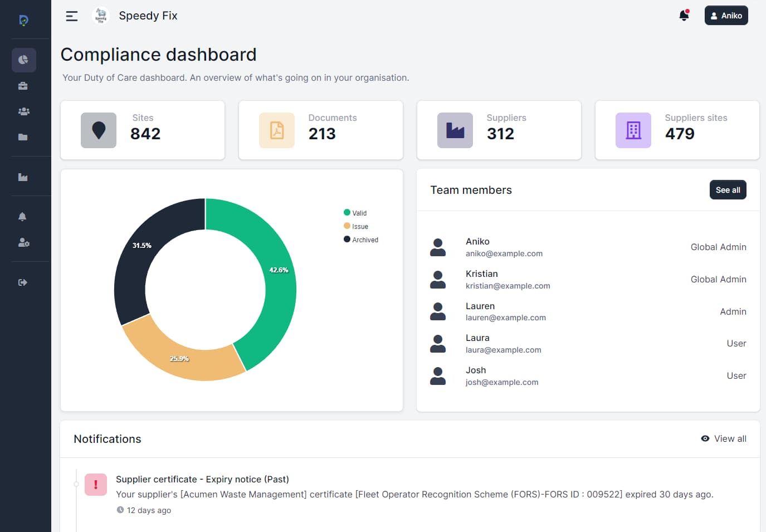Click the user settings icon in sidebar
The image size is (766, 532).
(x=23, y=242)
